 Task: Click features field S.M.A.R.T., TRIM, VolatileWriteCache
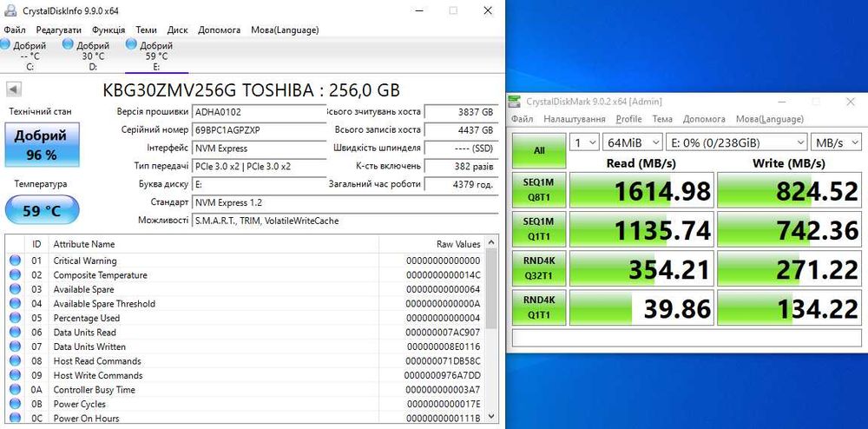(344, 221)
